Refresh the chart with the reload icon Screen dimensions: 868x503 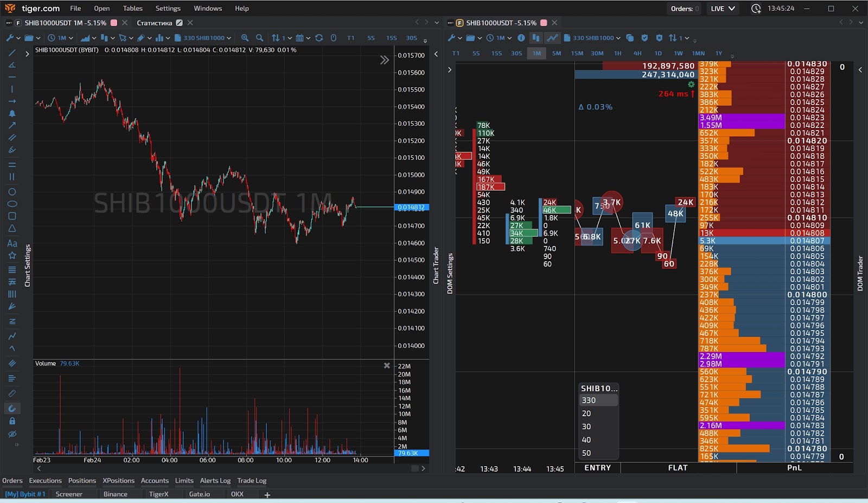319,38
